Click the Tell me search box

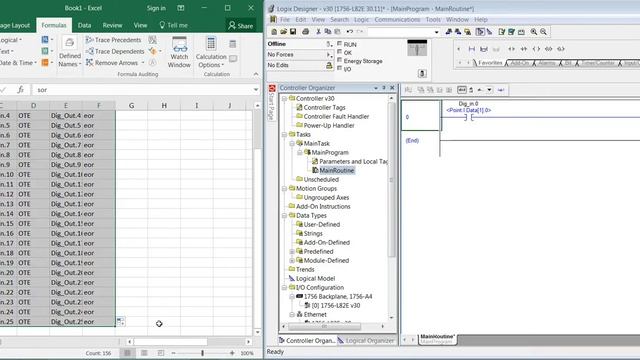pyautogui.click(x=174, y=25)
